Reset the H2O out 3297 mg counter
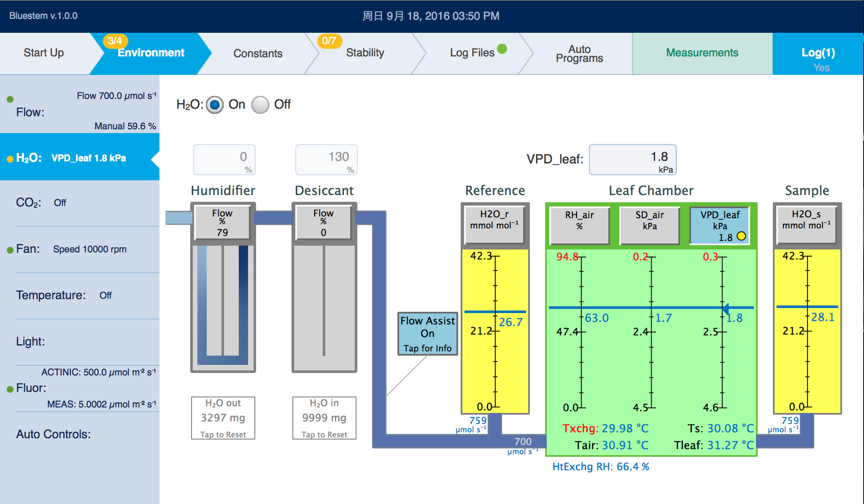 (223, 418)
